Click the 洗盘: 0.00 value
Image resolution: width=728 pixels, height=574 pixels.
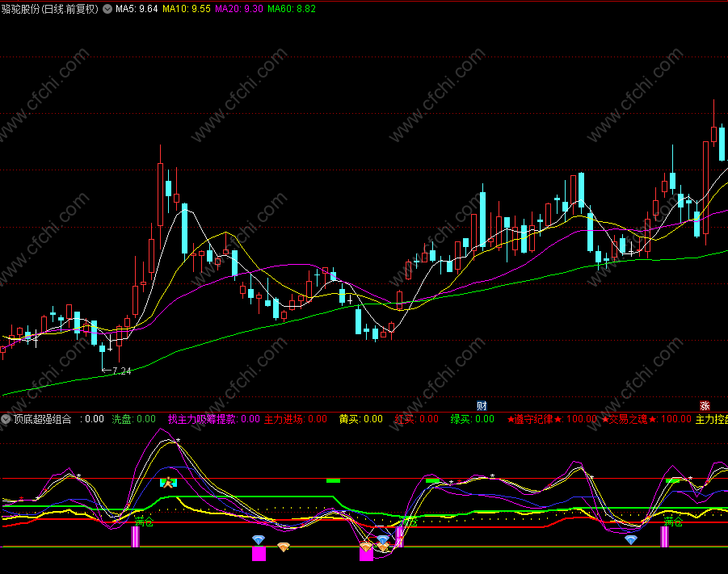click(133, 419)
